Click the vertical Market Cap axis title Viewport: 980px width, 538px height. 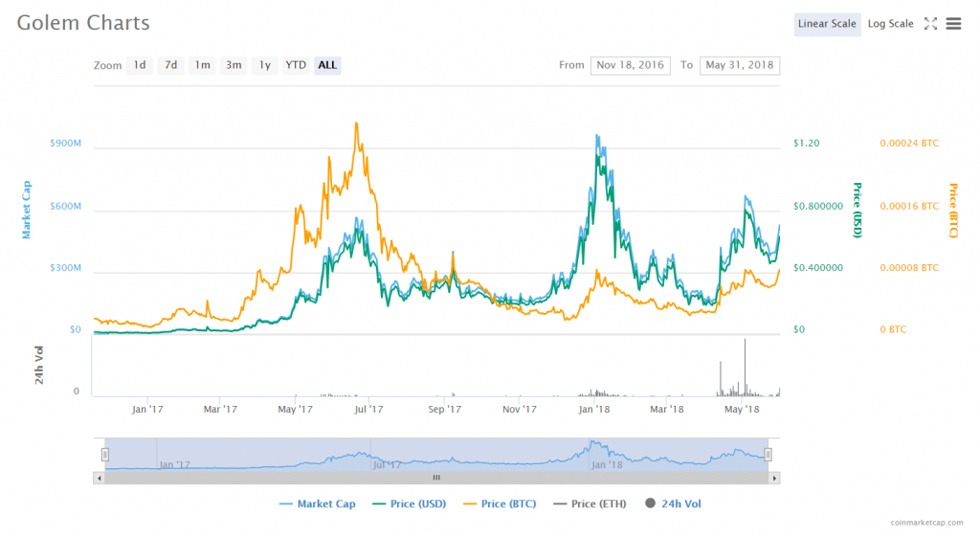click(x=26, y=210)
